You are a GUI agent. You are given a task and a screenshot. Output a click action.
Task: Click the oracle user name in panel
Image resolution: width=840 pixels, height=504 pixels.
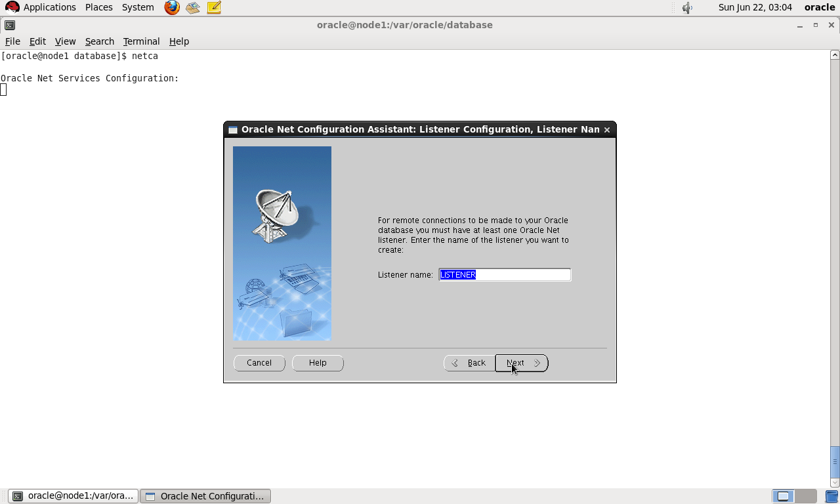[820, 7]
